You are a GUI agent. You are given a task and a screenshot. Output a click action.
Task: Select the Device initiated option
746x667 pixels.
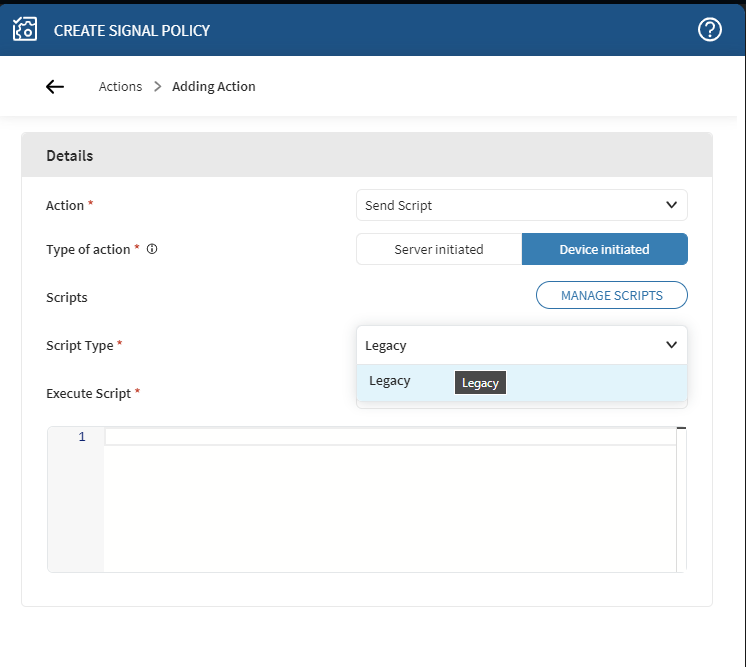604,249
